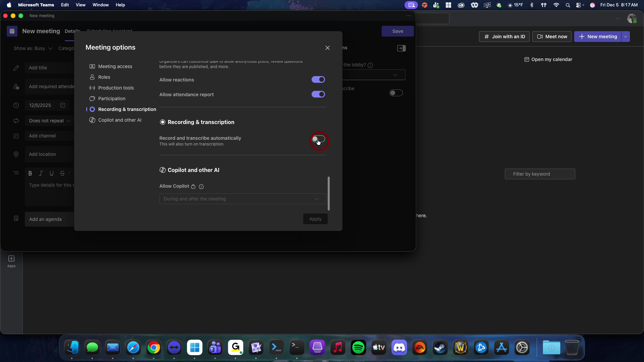This screenshot has height=362, width=644.
Task: Click the Meeting options scrollbar thumb
Action: tap(329, 193)
